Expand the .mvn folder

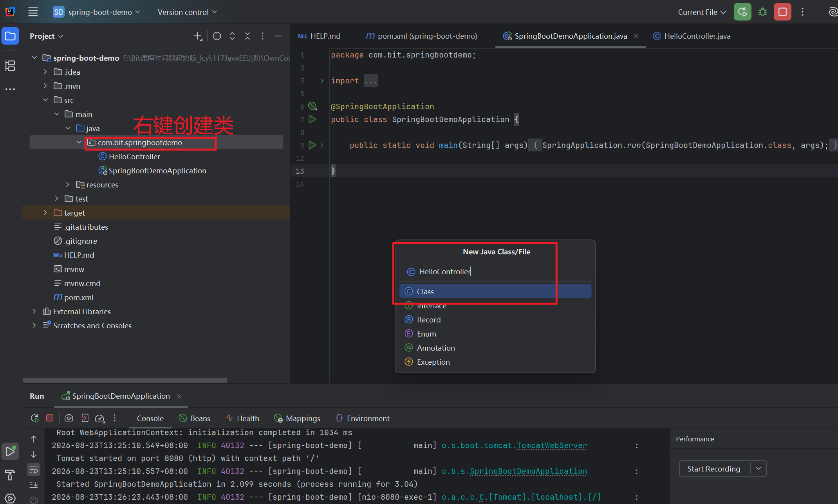point(45,86)
